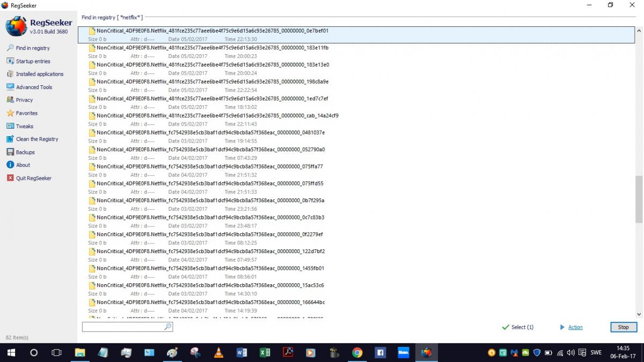Select the registry entry ending 15ac53c6
This screenshot has width=644, height=362.
click(x=356, y=289)
